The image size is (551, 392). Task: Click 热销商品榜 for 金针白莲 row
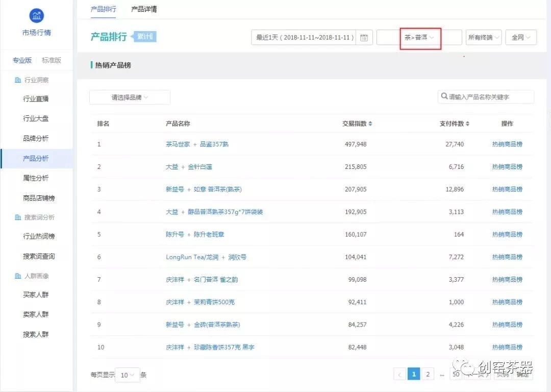pyautogui.click(x=507, y=166)
